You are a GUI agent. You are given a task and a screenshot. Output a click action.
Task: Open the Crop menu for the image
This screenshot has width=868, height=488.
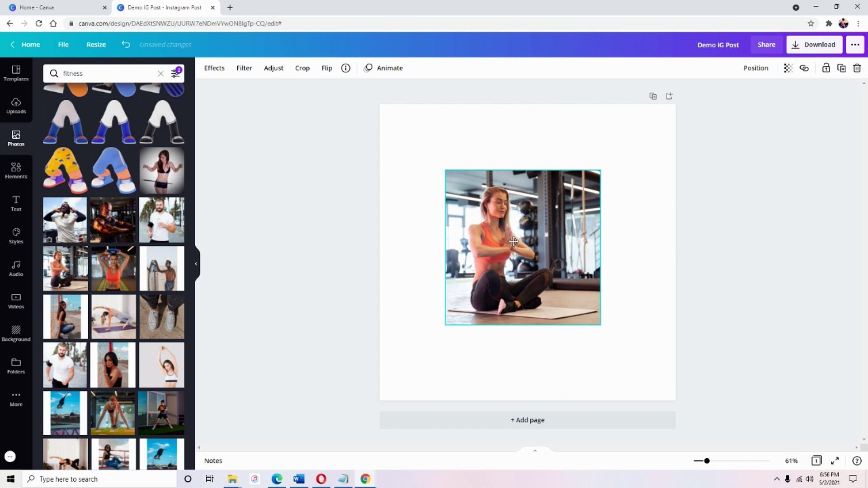tap(302, 68)
